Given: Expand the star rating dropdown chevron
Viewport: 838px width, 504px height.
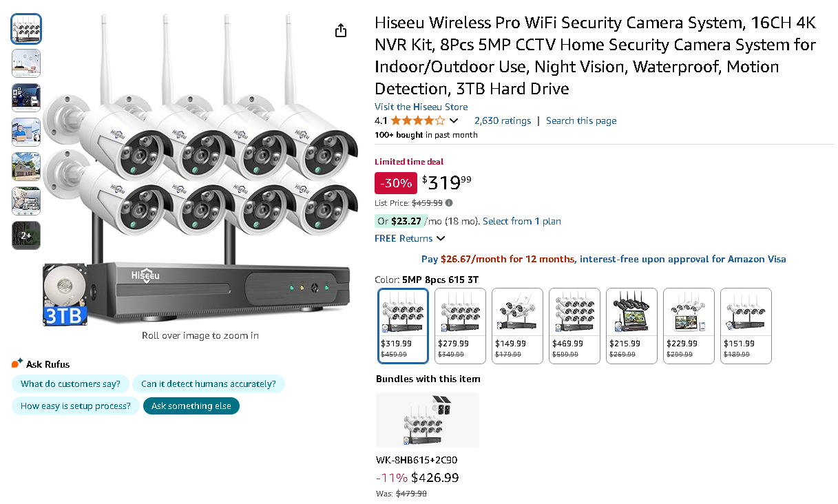Looking at the screenshot, I should pos(454,121).
